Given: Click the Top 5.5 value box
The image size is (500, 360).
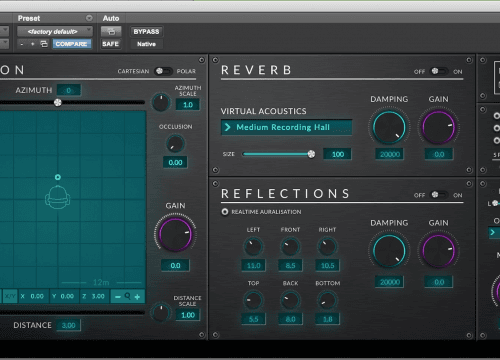Looking at the screenshot, I should point(254,319).
